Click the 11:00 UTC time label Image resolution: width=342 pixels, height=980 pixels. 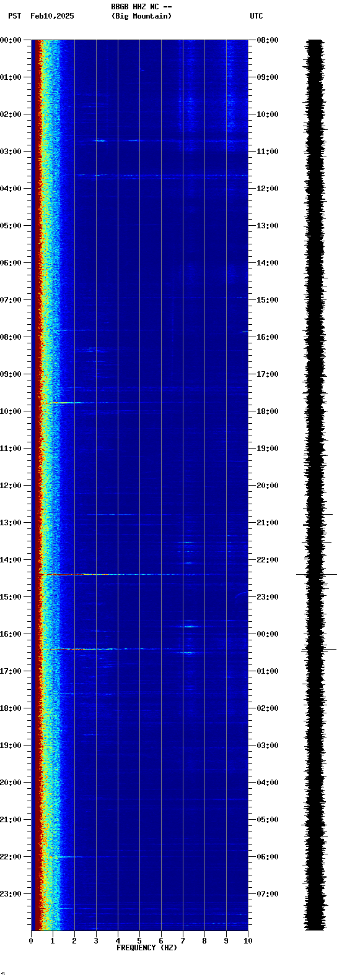pyautogui.click(x=268, y=152)
